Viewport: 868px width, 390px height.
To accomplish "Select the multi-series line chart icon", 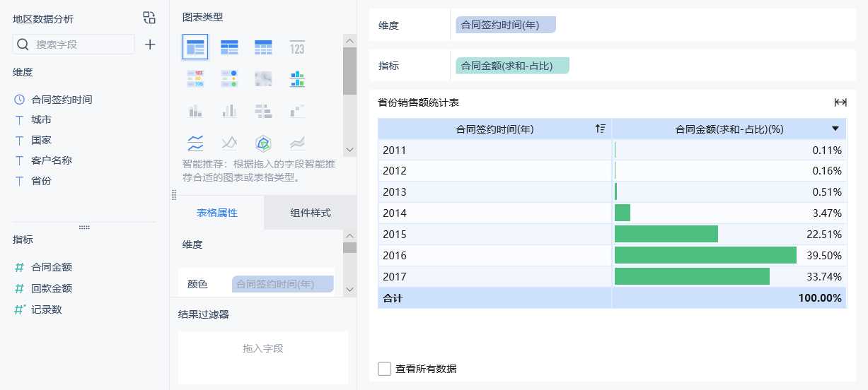I will (195, 143).
